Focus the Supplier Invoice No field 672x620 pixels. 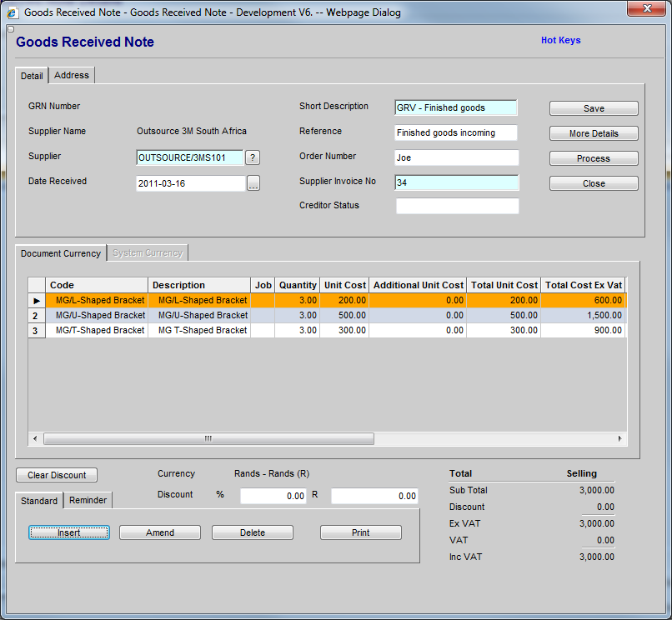click(456, 182)
